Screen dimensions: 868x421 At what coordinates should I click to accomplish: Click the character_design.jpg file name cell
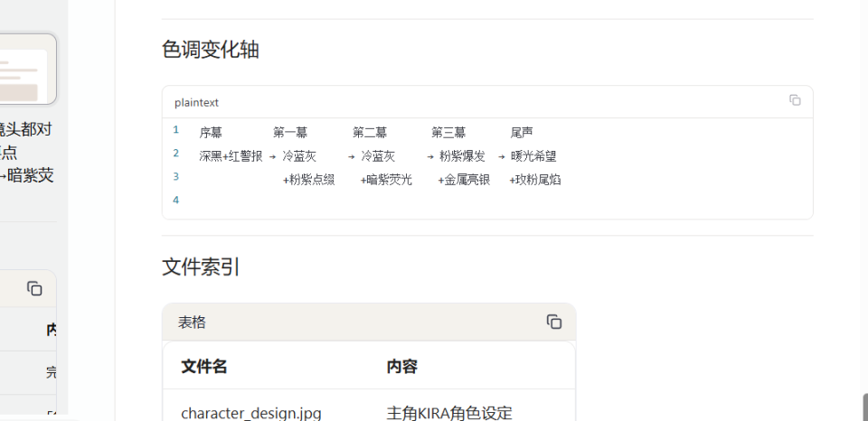point(251,413)
